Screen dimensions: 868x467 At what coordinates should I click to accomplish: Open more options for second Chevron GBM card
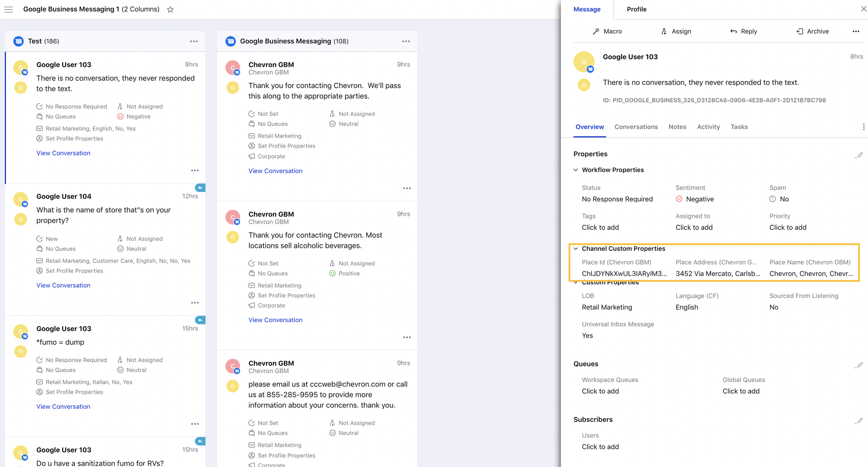tap(407, 337)
